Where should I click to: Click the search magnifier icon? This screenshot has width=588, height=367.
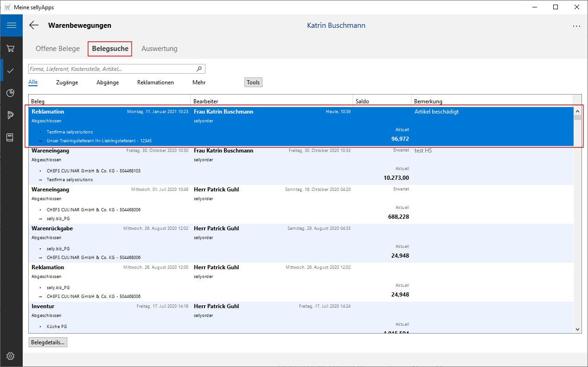tap(199, 69)
